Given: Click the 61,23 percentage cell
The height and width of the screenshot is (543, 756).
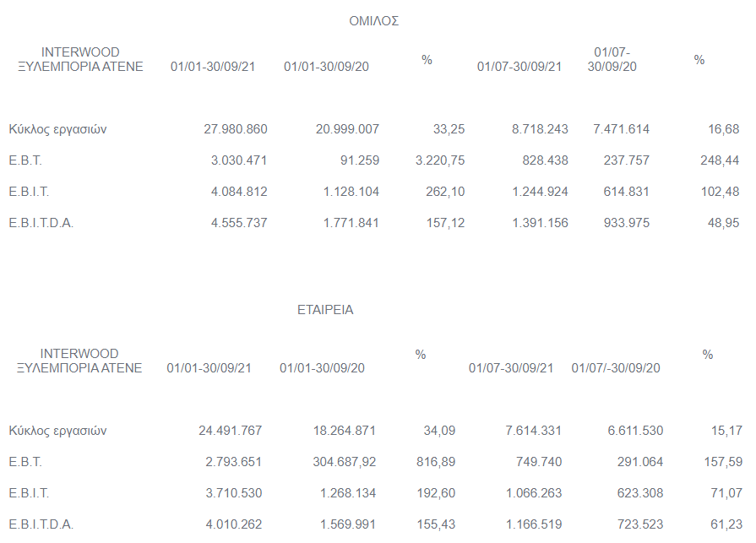Looking at the screenshot, I should 726,524.
